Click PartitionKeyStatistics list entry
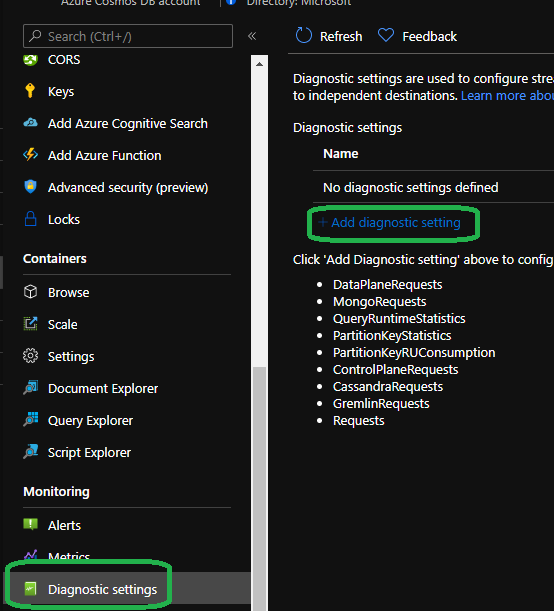 [x=392, y=336]
